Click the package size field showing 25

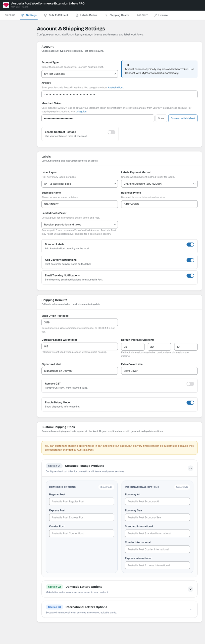[x=133, y=347]
